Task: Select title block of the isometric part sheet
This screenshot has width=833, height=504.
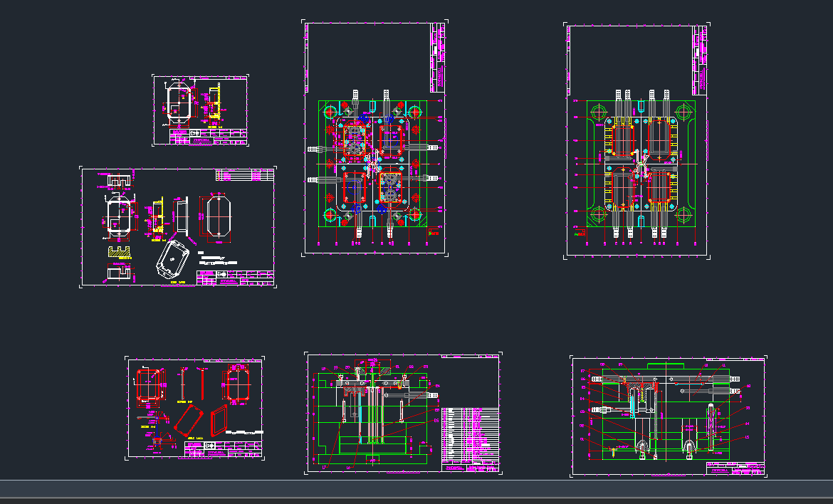Action: click(236, 278)
